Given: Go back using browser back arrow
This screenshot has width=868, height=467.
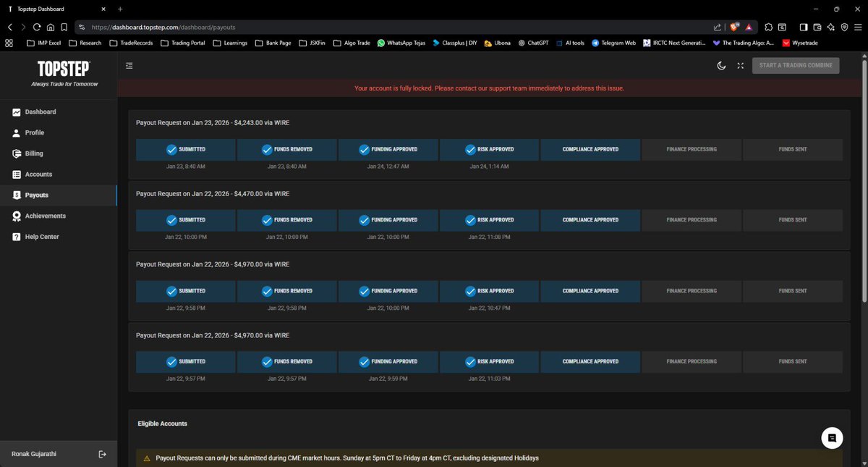Looking at the screenshot, I should pos(10,27).
